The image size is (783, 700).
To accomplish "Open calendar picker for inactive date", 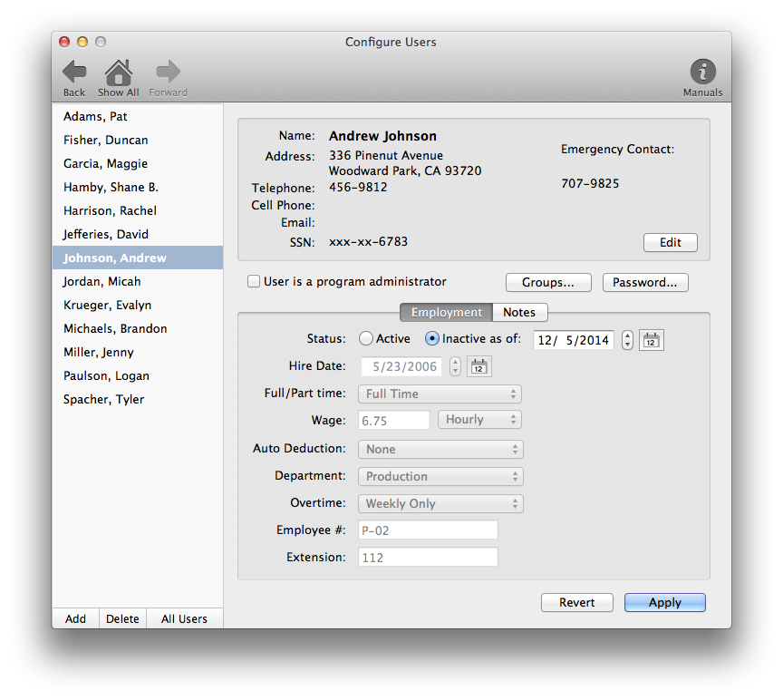I will tap(652, 340).
